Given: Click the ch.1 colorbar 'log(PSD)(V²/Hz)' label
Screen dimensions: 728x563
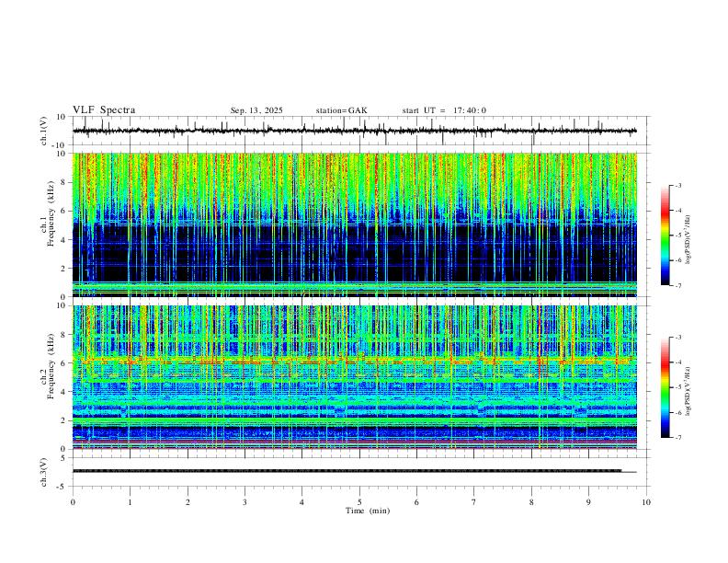Looking at the screenshot, I should pos(688,239).
